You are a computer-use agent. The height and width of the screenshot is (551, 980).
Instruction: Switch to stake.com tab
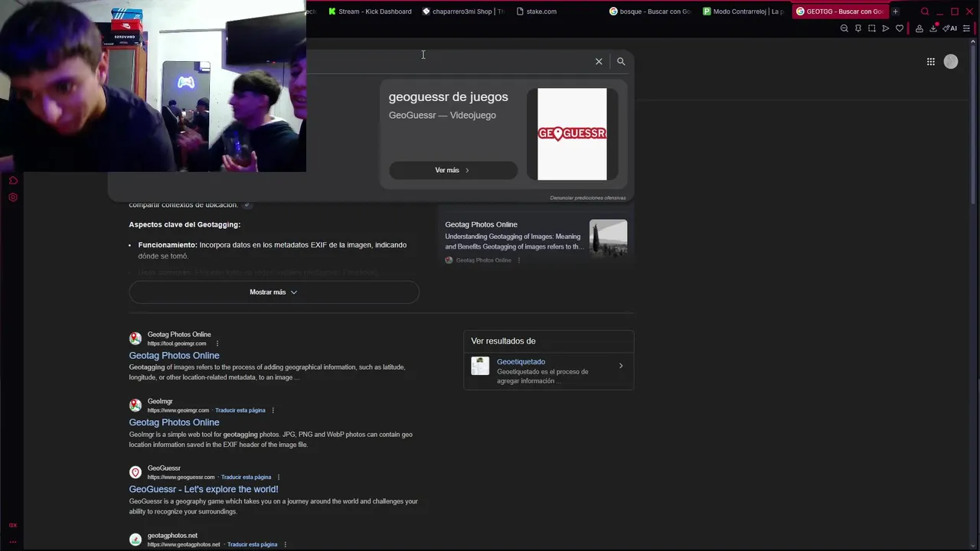[x=557, y=11]
